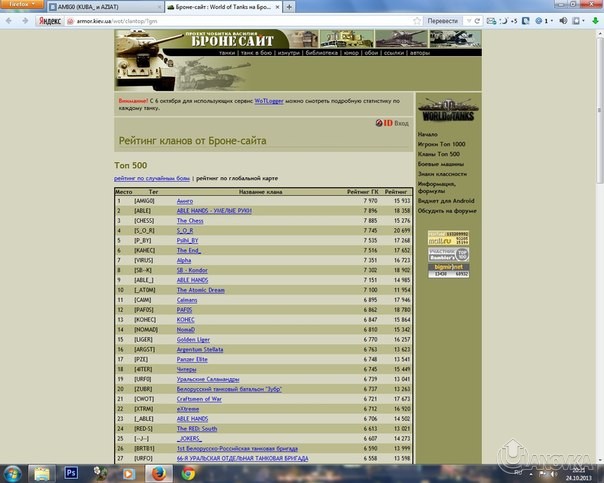The height and width of the screenshot is (483, 604).
Task: Click the ID Вход login link
Action: point(392,123)
